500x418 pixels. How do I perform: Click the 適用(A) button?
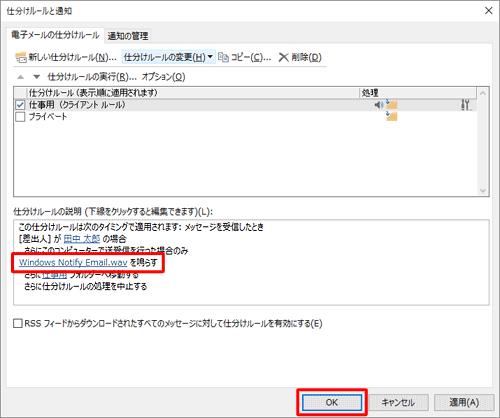[464, 402]
